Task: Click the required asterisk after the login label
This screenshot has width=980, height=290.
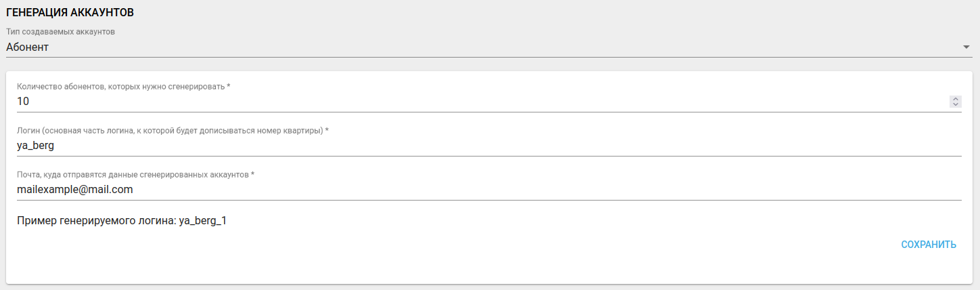Action: (x=327, y=130)
